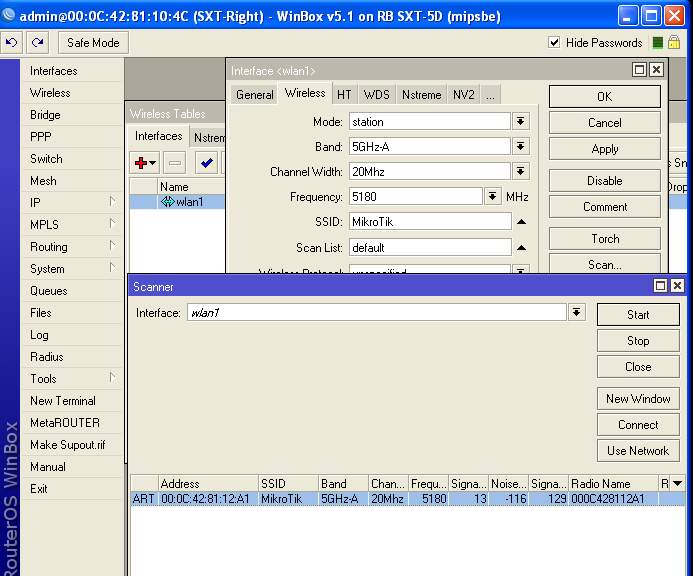Click the Use Network button
Image resolution: width=693 pixels, height=576 pixels.
[x=638, y=450]
